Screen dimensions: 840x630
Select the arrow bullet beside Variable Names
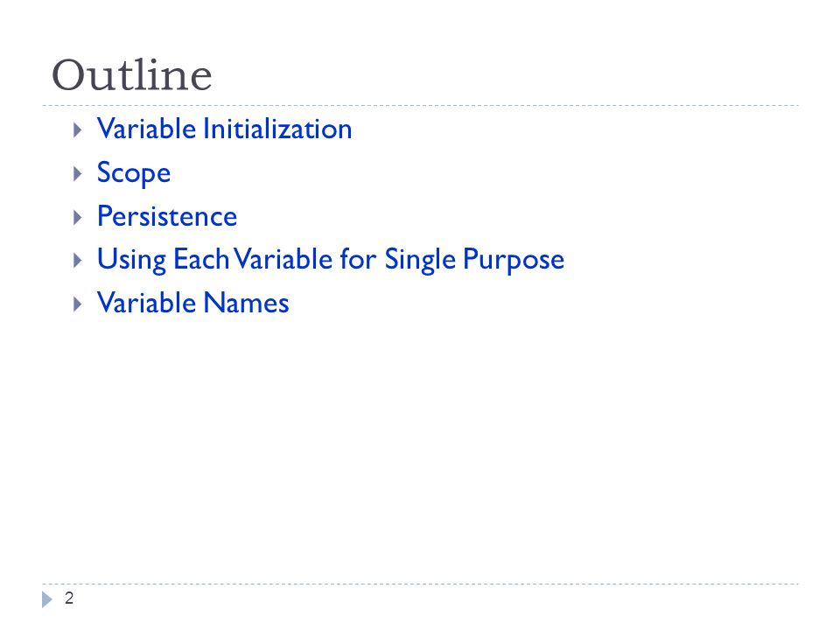tap(78, 304)
